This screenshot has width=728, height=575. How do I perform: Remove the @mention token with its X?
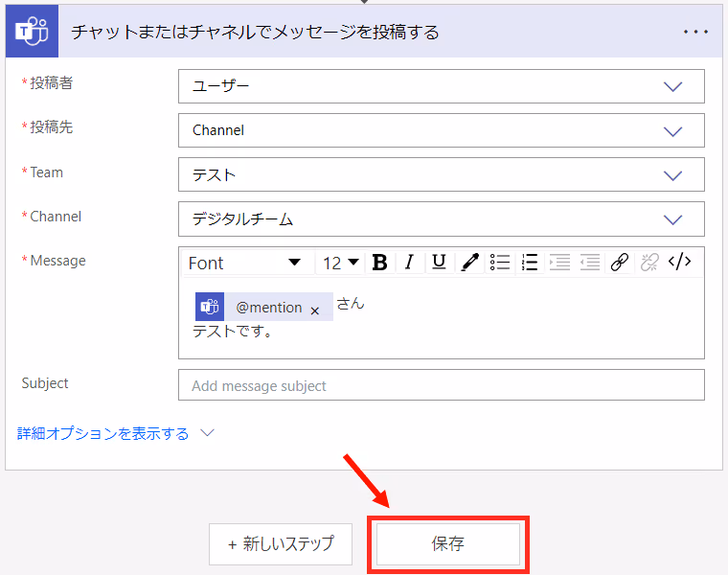pyautogui.click(x=315, y=310)
